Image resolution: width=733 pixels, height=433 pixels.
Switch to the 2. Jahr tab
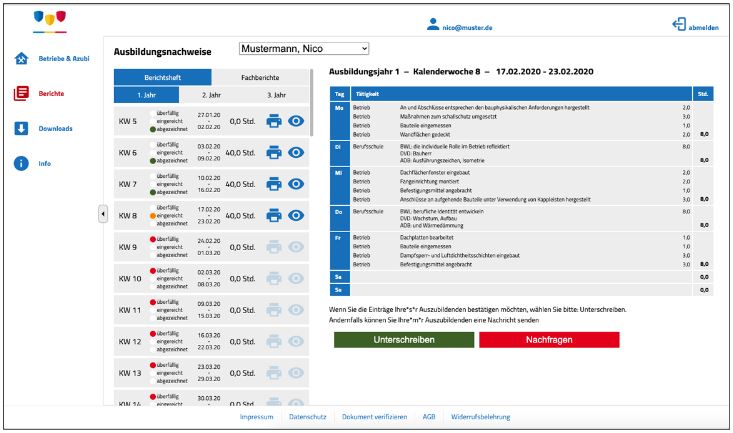tap(211, 95)
